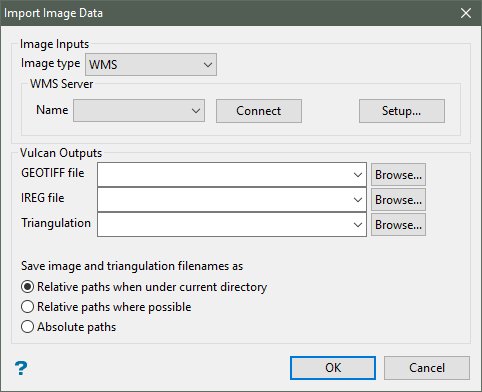
Task: Click the Connect button
Action: (259, 111)
